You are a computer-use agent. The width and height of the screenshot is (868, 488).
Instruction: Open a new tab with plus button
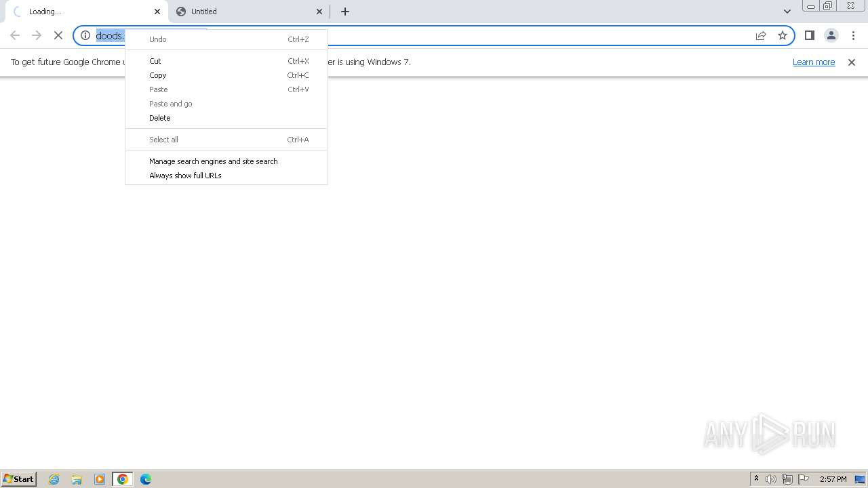point(345,12)
